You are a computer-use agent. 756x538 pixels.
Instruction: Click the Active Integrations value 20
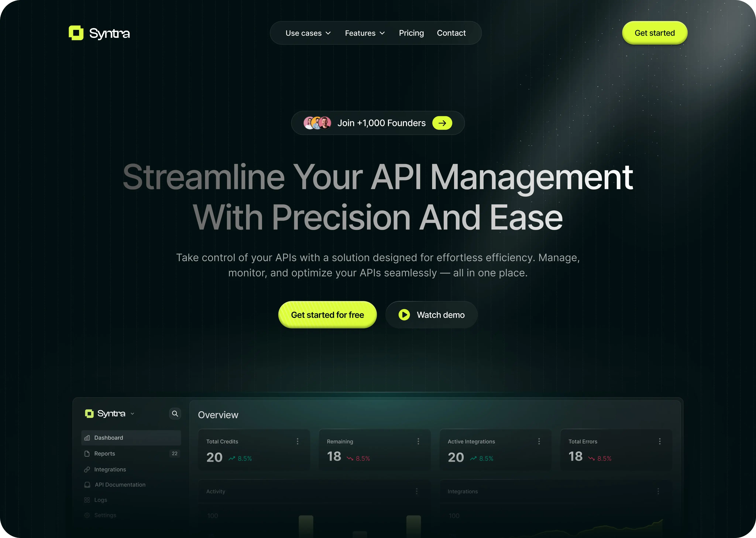point(456,457)
